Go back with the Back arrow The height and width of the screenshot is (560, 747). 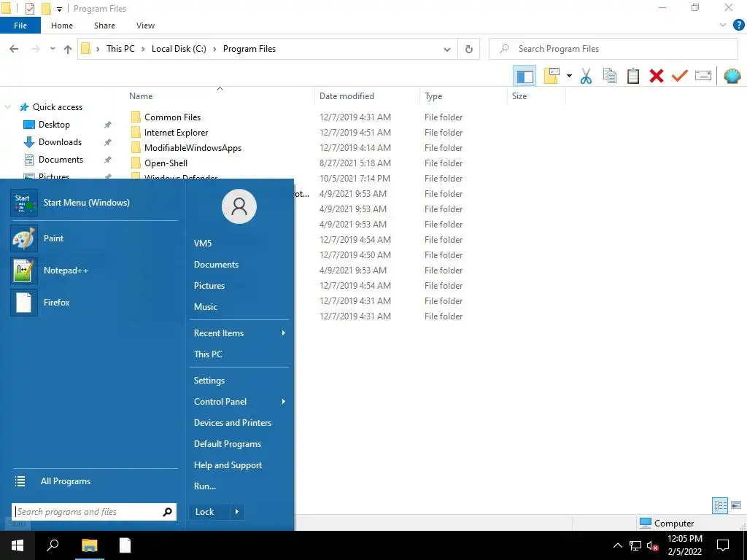pos(14,49)
